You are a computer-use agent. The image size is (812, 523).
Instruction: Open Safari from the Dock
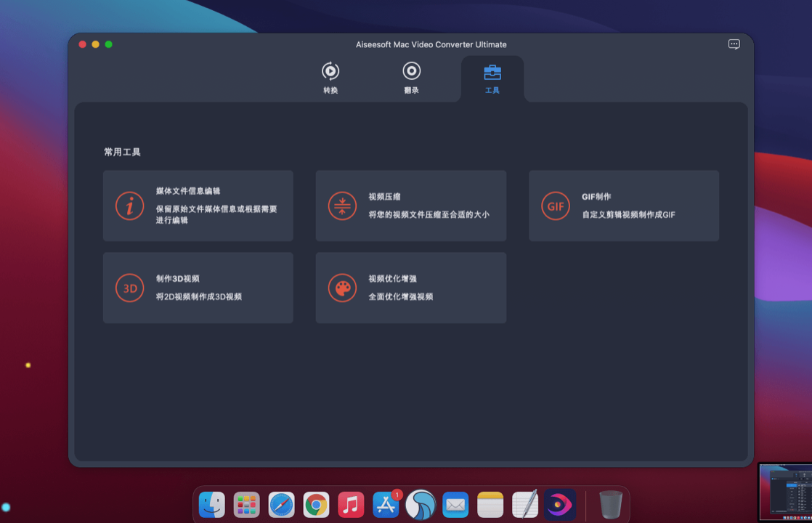coord(281,503)
